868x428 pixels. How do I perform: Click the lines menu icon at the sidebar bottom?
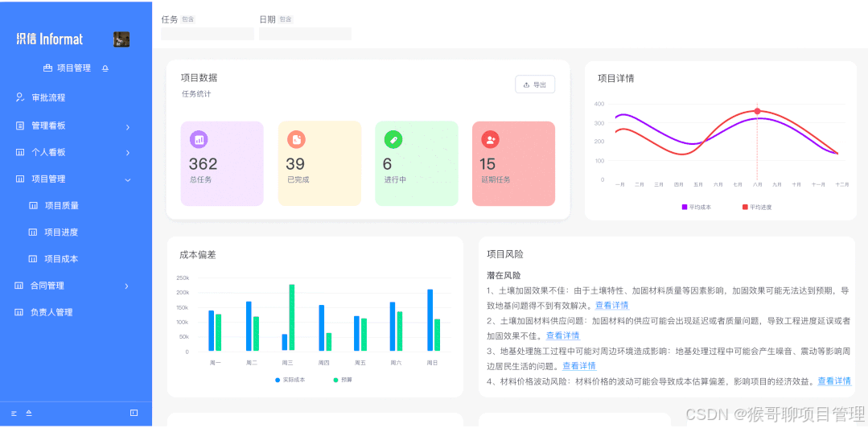(x=14, y=414)
